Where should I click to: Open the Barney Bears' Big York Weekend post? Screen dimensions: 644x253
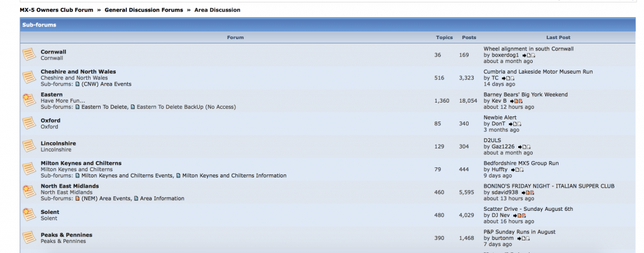click(x=525, y=94)
